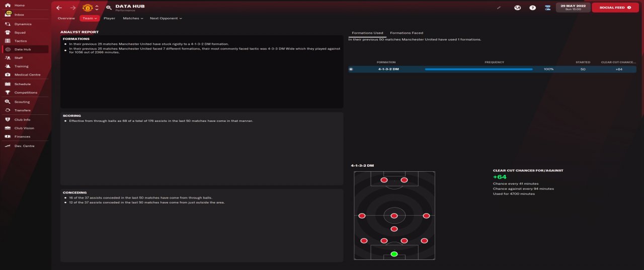Click the defensive midfielder dot on pitch

pos(394,229)
